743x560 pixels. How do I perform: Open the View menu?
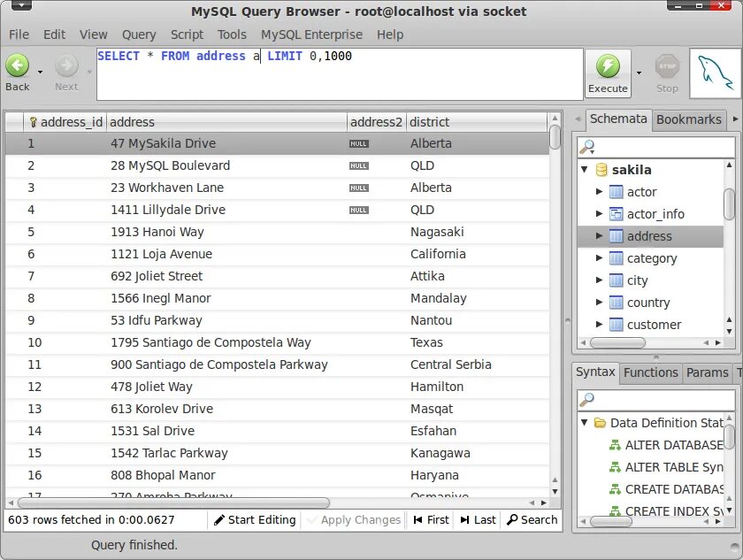pyautogui.click(x=94, y=35)
